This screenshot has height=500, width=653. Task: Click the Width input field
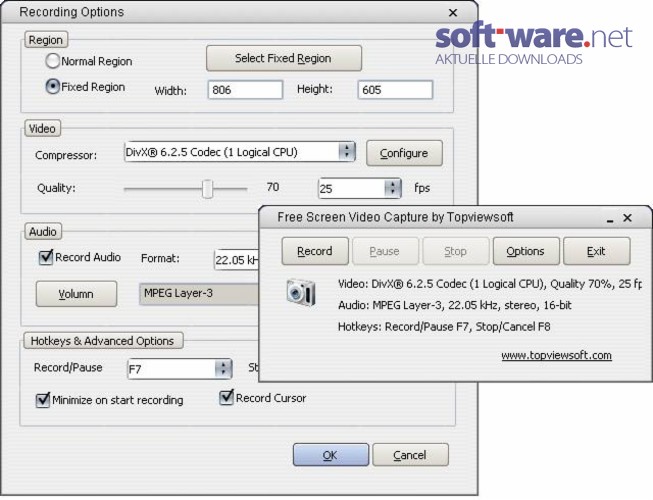coord(245,90)
